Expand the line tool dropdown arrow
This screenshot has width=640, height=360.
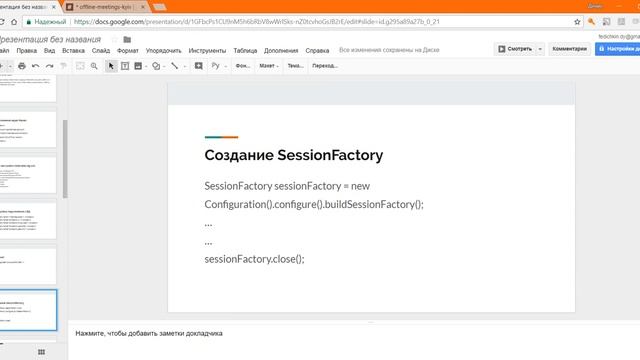(x=184, y=66)
